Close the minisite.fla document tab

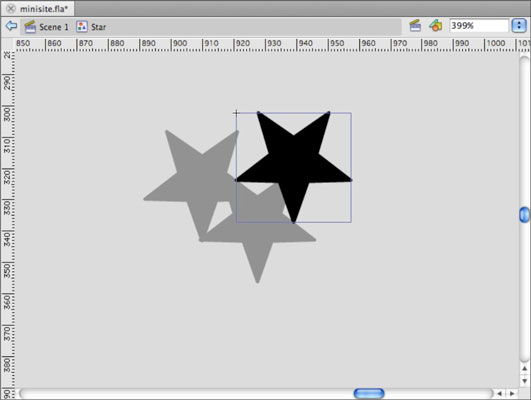pyautogui.click(x=11, y=8)
